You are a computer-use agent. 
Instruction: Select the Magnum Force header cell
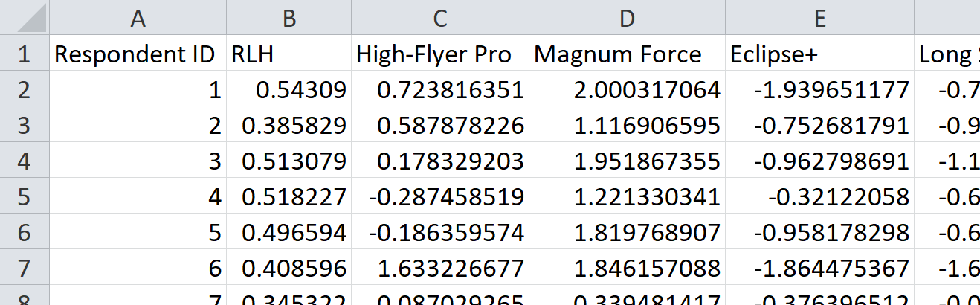click(x=627, y=54)
